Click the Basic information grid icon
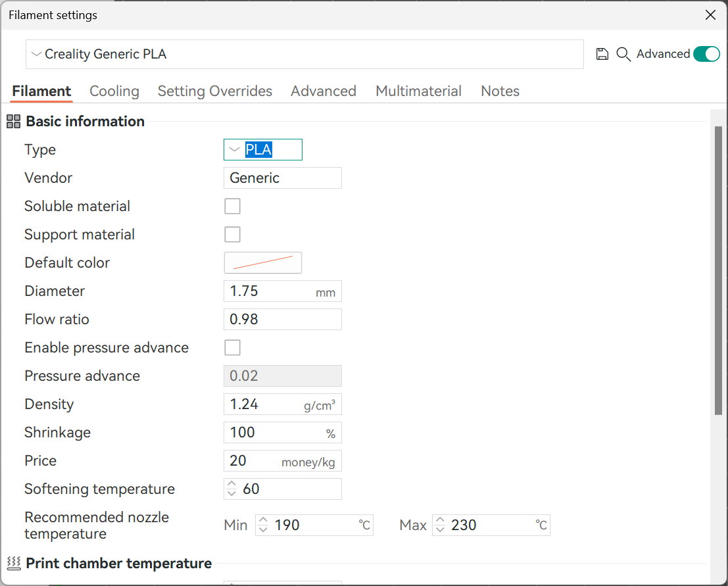Viewport: 728px width, 586px height. click(x=13, y=122)
